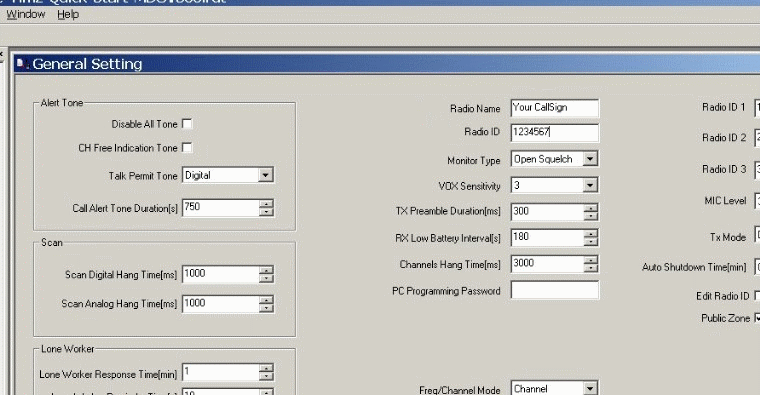This screenshot has width=760, height=395.
Task: Click the VOX Sensitivity label
Action: click(x=469, y=186)
